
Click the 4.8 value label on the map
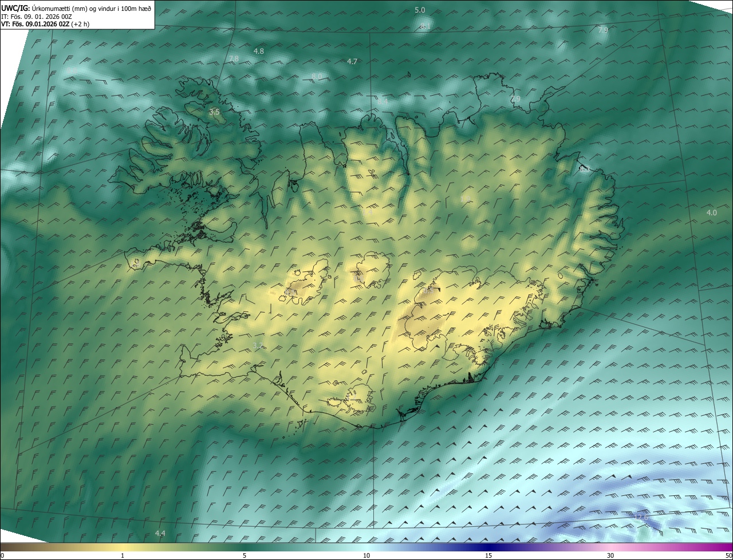pos(258,51)
